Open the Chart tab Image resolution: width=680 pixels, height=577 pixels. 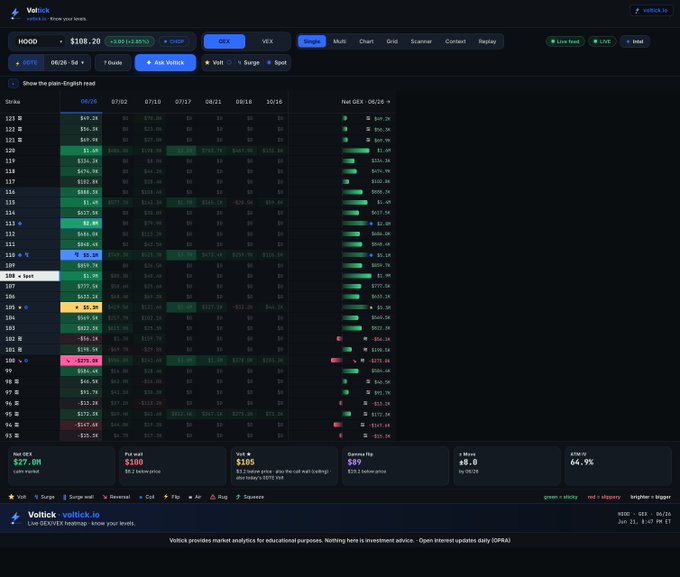366,42
